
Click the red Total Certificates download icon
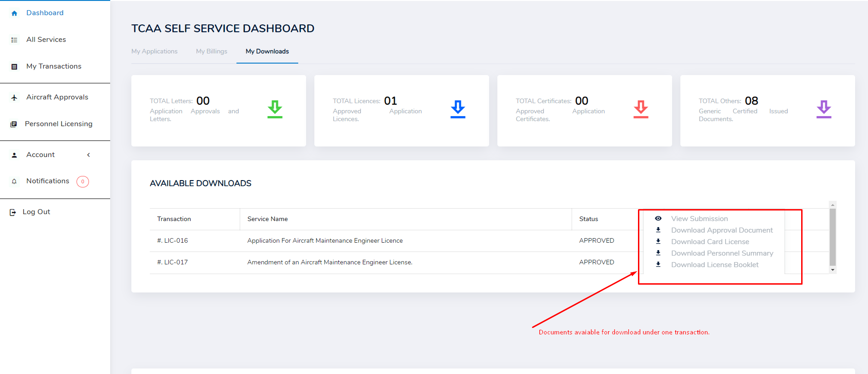tap(641, 109)
